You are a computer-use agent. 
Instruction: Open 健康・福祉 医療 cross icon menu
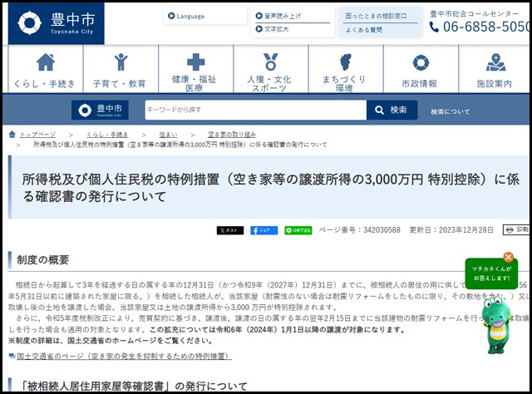coord(196,69)
